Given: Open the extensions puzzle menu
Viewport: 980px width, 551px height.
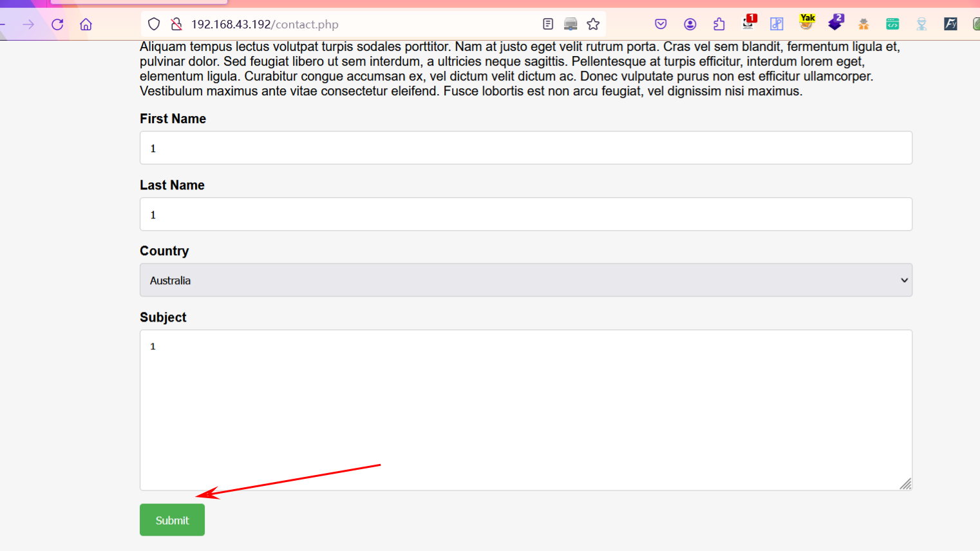Looking at the screenshot, I should click(x=719, y=24).
